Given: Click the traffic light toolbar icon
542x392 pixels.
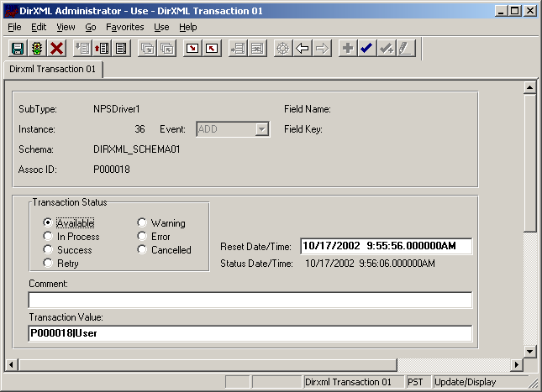Looking at the screenshot, I should point(37,49).
